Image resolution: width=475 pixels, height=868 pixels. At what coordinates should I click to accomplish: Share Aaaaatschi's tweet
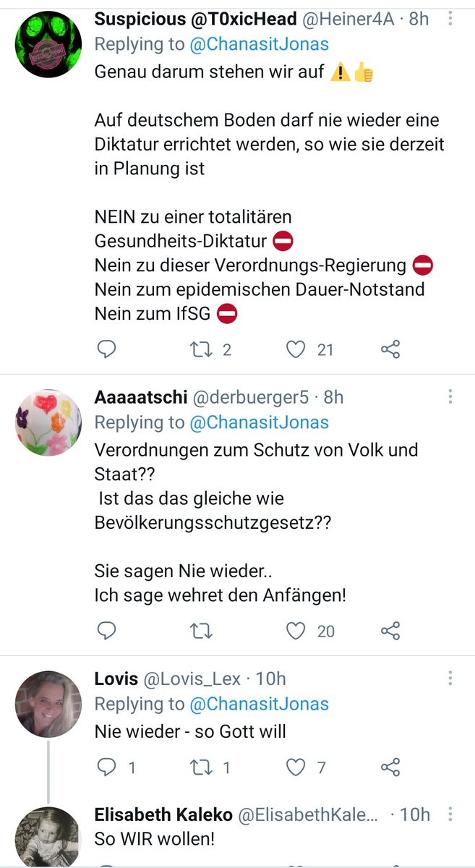point(390,631)
